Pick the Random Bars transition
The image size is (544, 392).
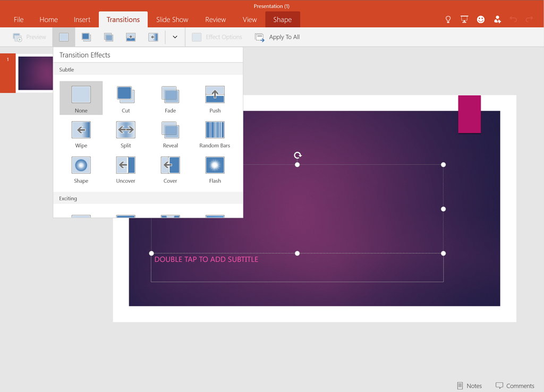pos(215,133)
